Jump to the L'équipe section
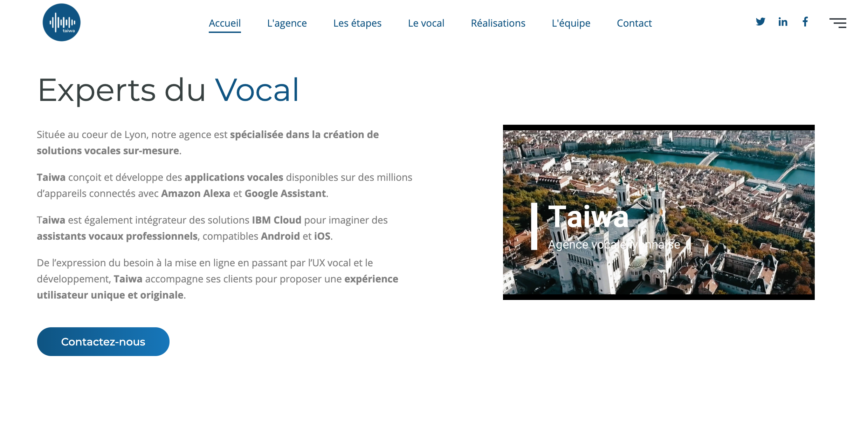 coord(571,23)
